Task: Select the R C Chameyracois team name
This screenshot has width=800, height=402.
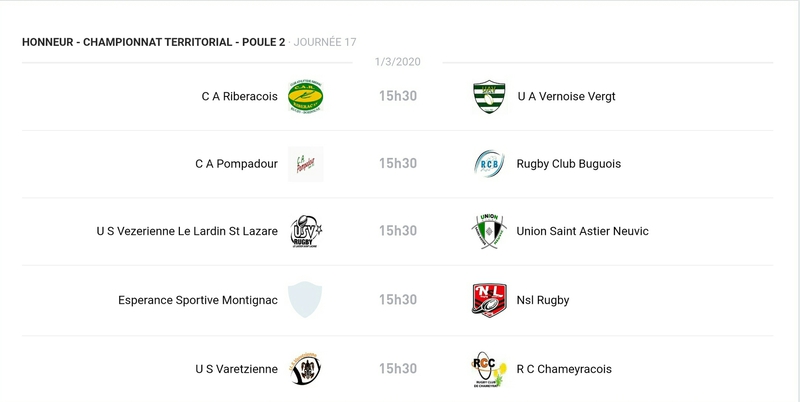Action: tap(563, 369)
